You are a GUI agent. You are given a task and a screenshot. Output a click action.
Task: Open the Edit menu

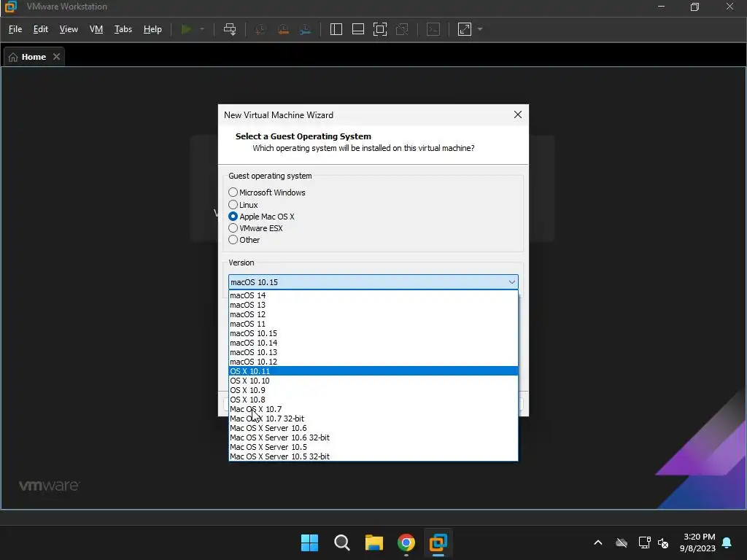pos(41,29)
